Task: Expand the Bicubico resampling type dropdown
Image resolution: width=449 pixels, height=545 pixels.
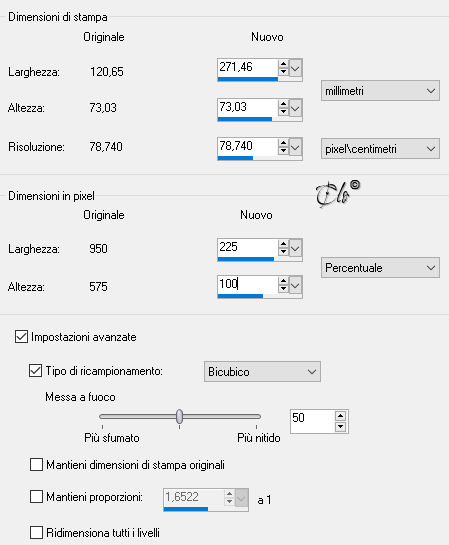Action: tap(262, 372)
